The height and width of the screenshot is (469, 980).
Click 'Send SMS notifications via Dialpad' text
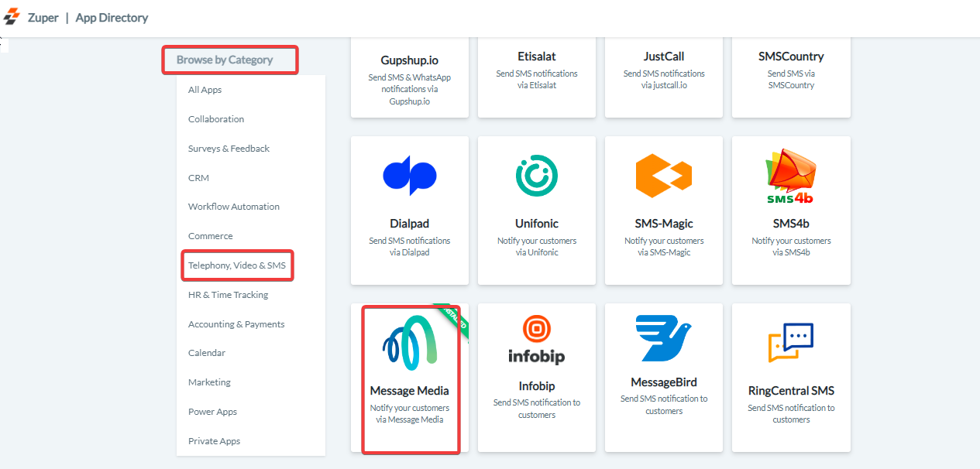[x=410, y=246]
